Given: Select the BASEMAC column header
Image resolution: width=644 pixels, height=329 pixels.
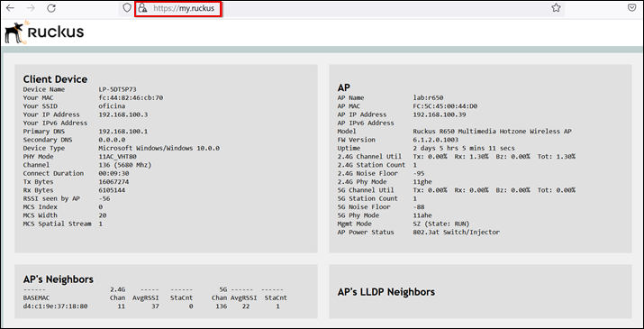Looking at the screenshot, I should click(x=36, y=297).
